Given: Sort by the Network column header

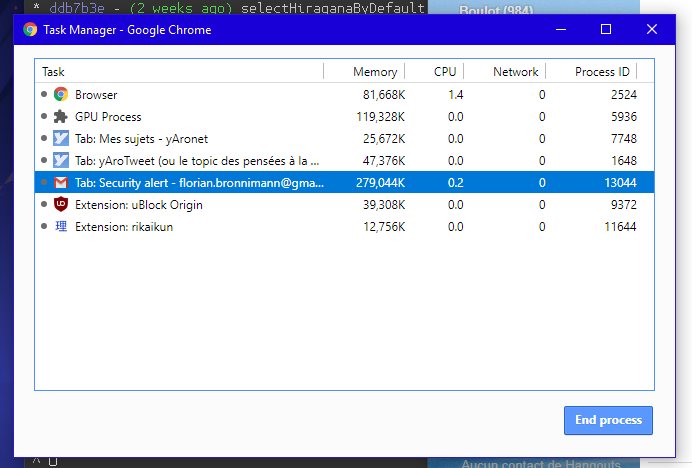Looking at the screenshot, I should 515,72.
